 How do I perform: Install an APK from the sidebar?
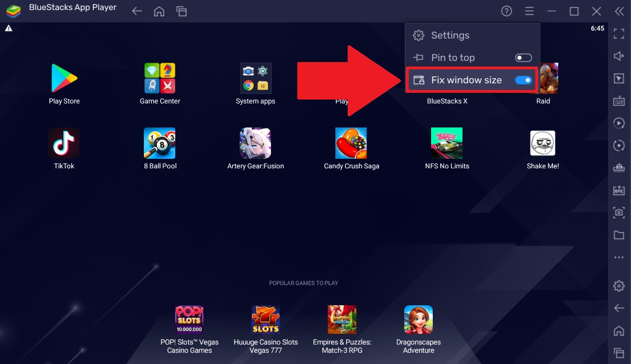coord(619,190)
